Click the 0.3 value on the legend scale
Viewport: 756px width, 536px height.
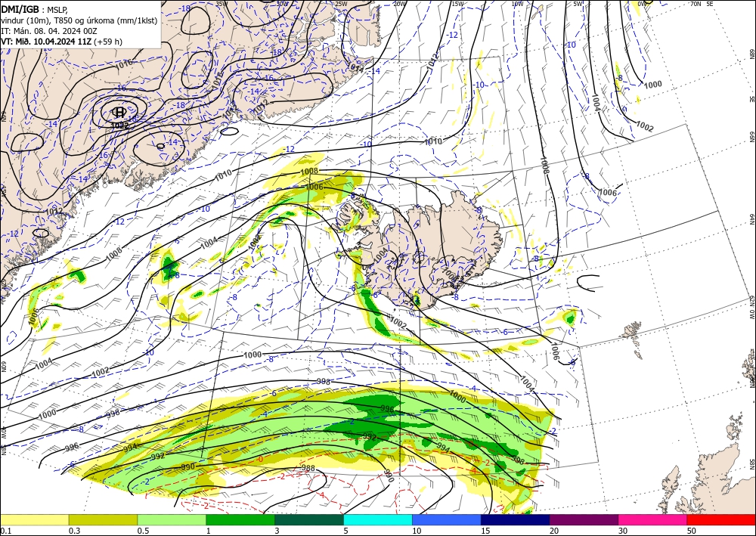[74, 531]
